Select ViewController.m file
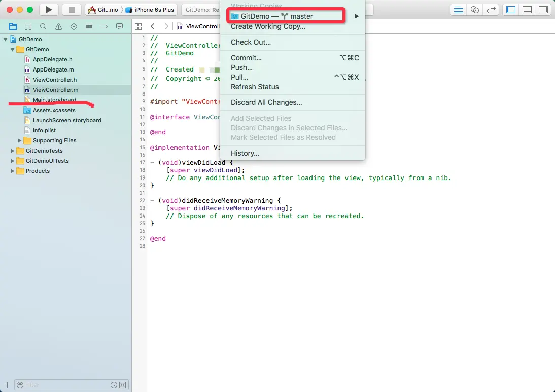555x392 pixels. 66,90
